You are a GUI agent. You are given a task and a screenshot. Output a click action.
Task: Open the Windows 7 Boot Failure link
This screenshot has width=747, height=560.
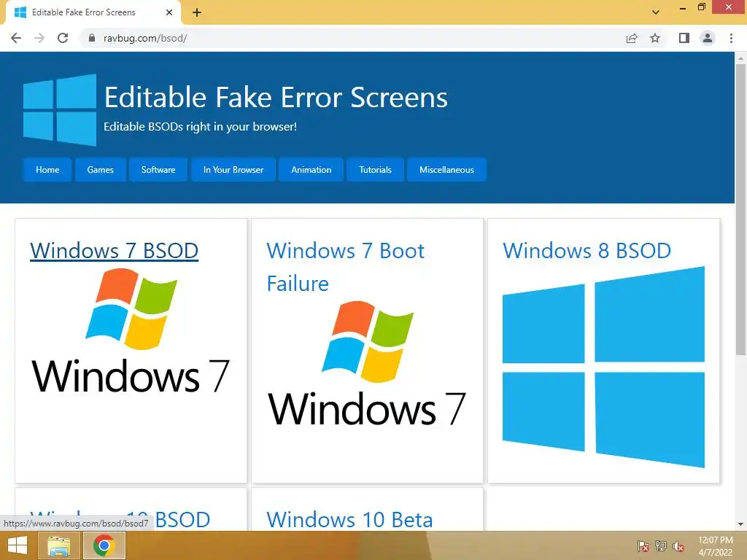[345, 267]
